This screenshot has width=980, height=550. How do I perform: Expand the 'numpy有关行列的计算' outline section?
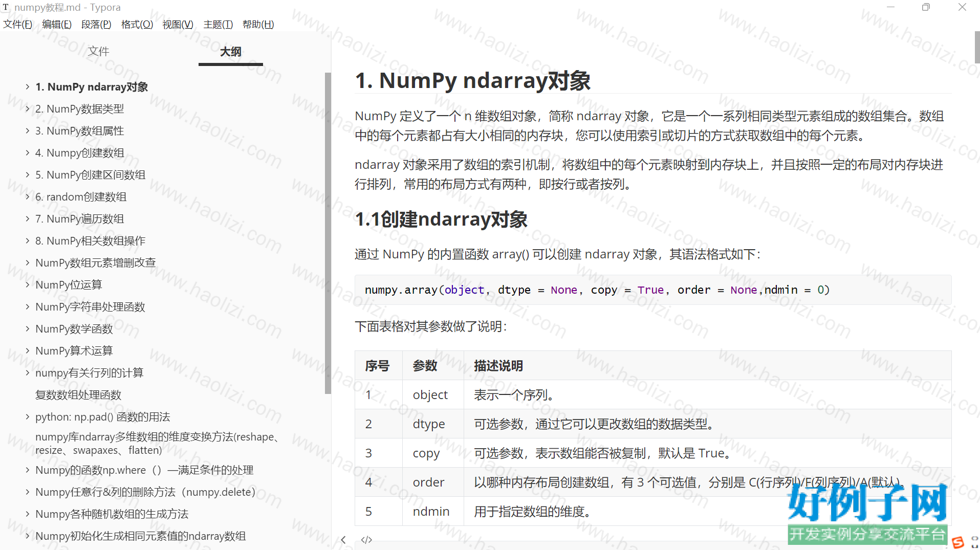(28, 373)
